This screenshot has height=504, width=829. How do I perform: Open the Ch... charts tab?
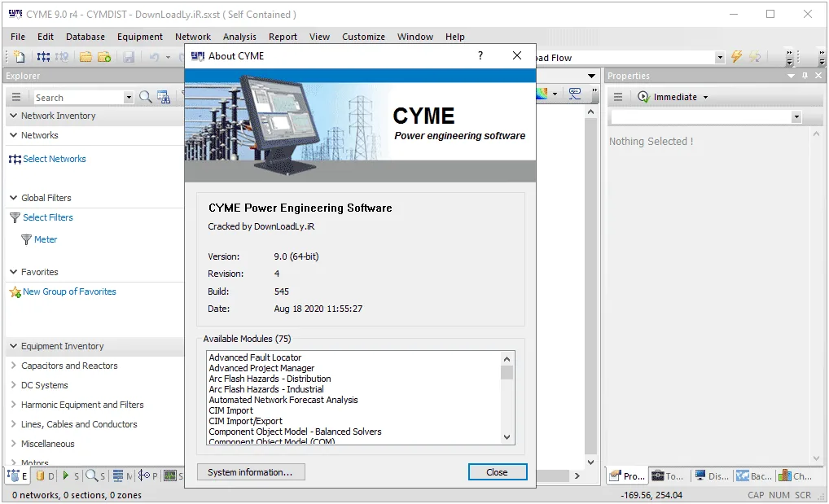[x=795, y=476]
